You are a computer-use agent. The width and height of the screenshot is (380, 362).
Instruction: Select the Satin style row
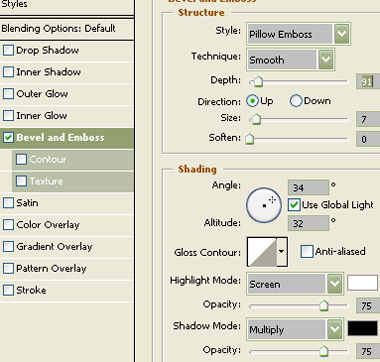click(x=67, y=203)
